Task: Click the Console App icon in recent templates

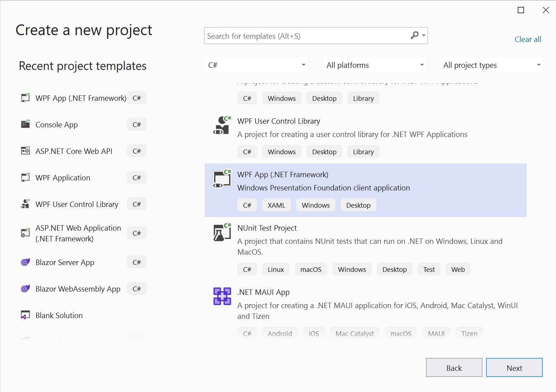Action: [x=25, y=124]
